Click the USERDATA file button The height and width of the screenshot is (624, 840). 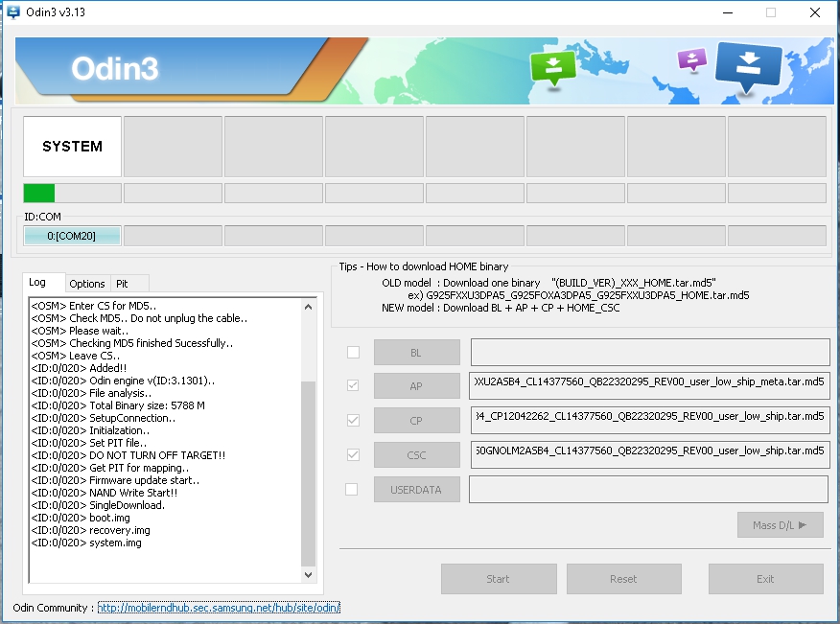(417, 490)
